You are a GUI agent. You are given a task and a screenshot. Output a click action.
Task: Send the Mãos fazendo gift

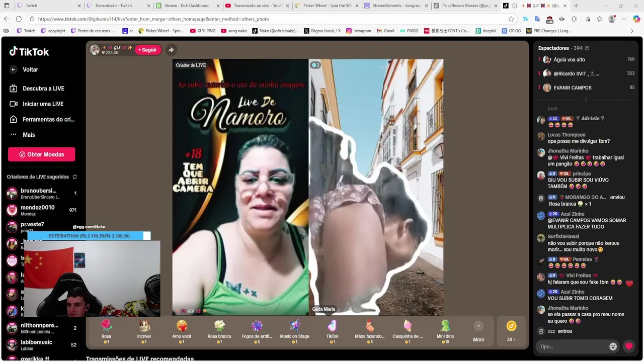tap(370, 331)
